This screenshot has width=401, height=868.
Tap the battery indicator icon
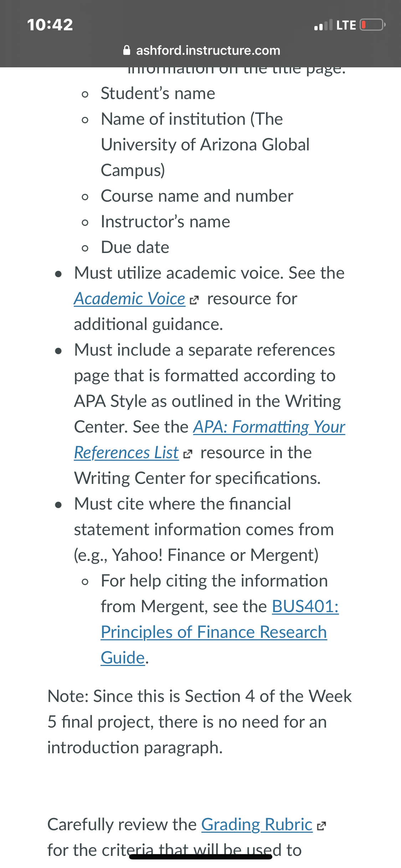pyautogui.click(x=372, y=25)
